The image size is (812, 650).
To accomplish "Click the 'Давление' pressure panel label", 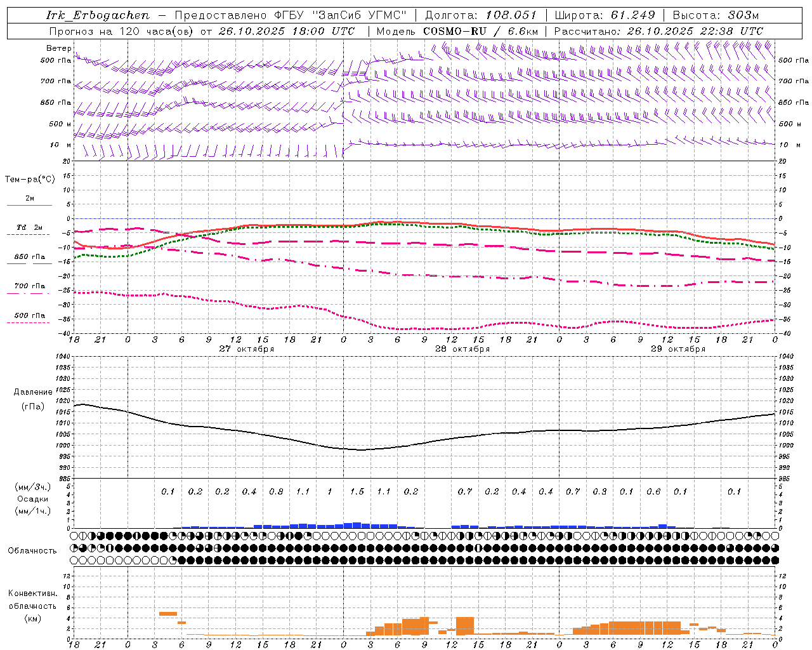I will (x=33, y=392).
